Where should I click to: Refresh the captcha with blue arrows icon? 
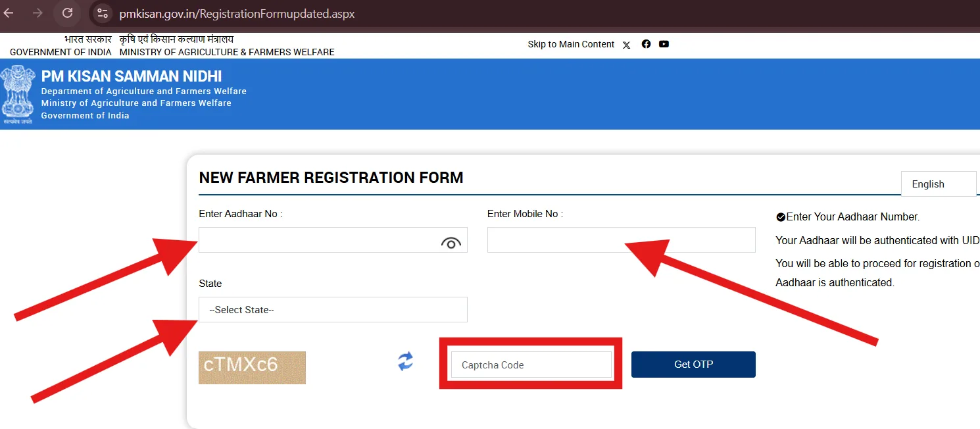tap(406, 361)
